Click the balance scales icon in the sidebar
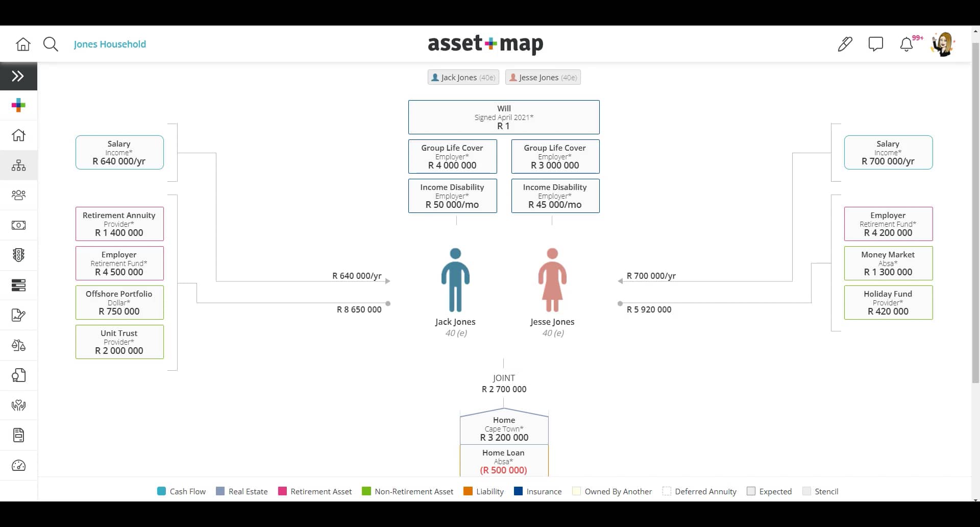This screenshot has height=527, width=980. coord(18,345)
